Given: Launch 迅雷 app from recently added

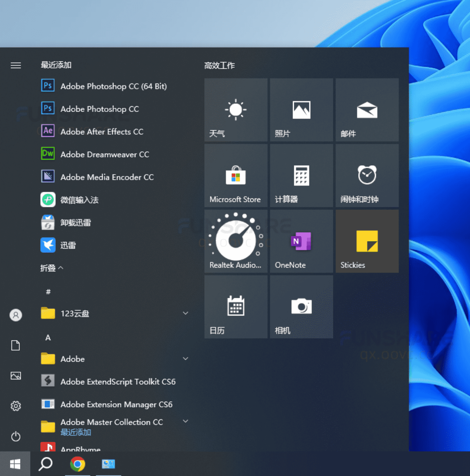Looking at the screenshot, I should coord(114,245).
